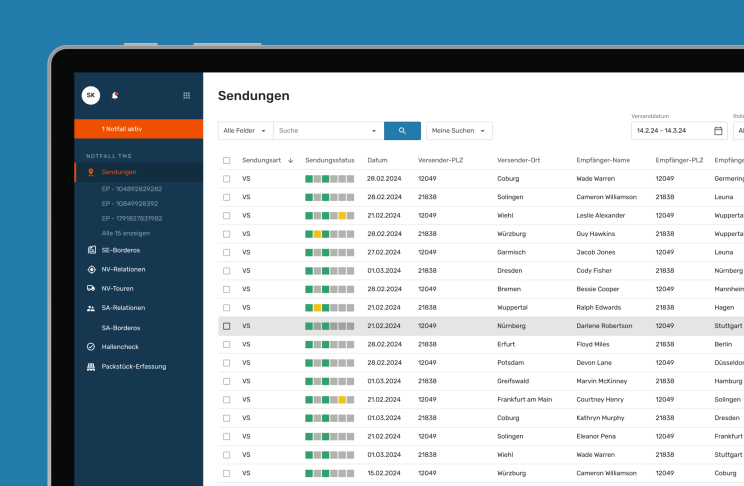Expand the Meine Suchen dropdown
The image size is (744, 486).
pos(459,131)
